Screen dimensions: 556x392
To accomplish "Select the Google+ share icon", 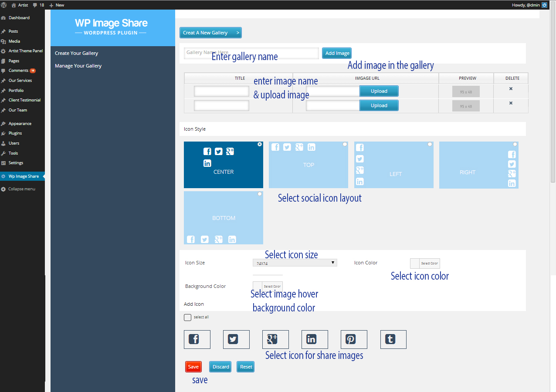I will (275, 339).
